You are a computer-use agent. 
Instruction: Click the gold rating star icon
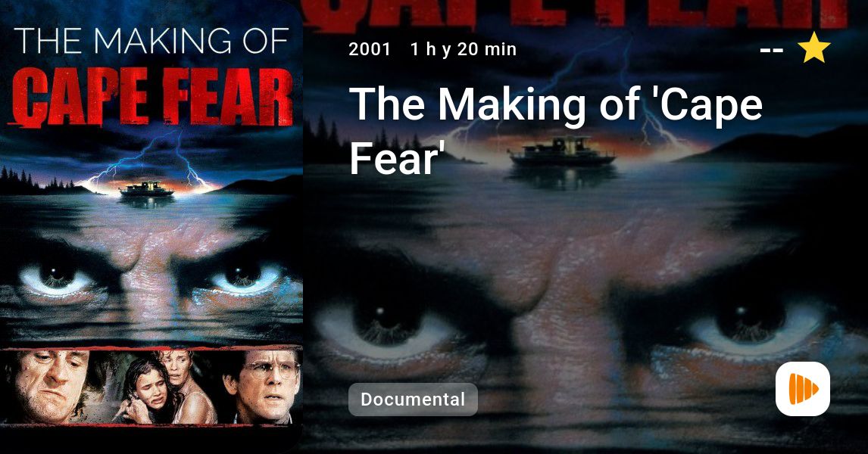813,48
